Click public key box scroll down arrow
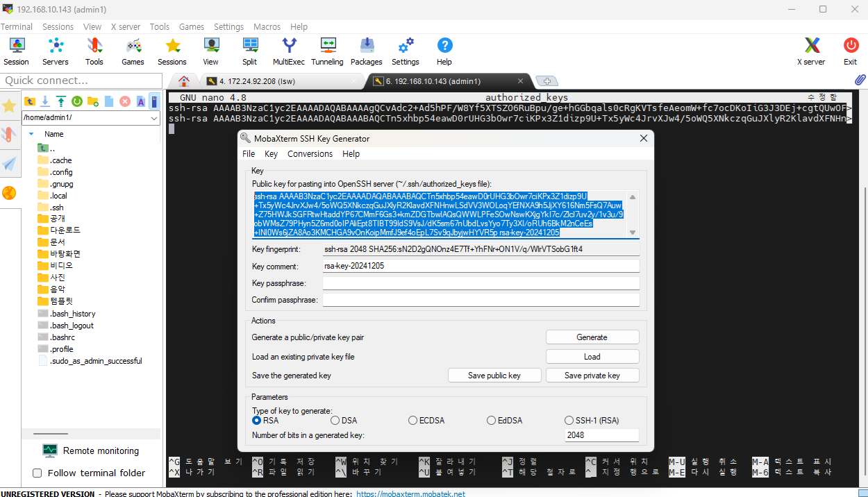This screenshot has height=497, width=868. [633, 232]
